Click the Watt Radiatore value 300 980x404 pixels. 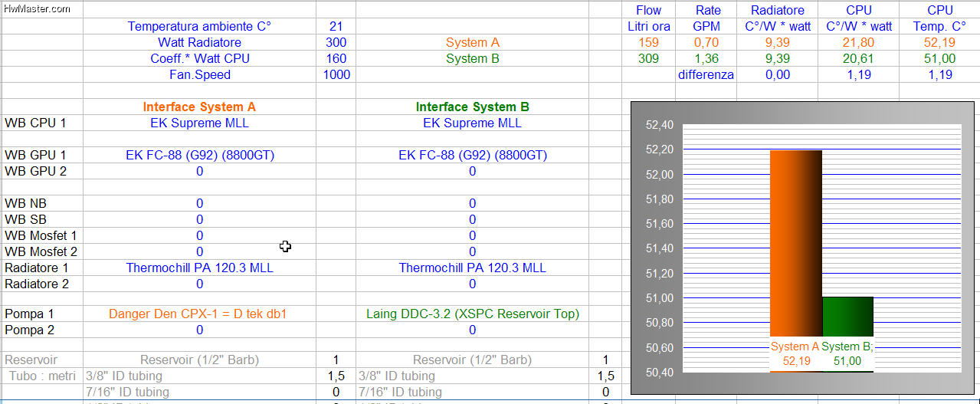[336, 42]
